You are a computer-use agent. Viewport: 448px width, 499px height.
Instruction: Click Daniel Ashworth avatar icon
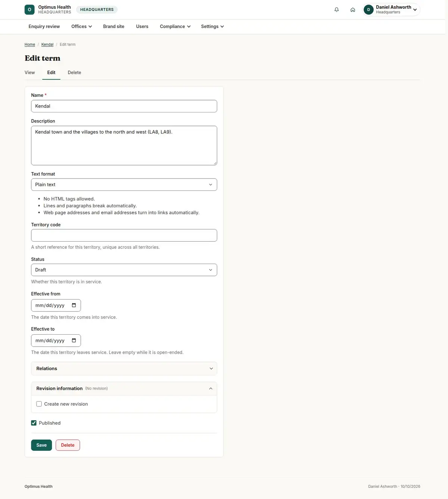pos(368,10)
